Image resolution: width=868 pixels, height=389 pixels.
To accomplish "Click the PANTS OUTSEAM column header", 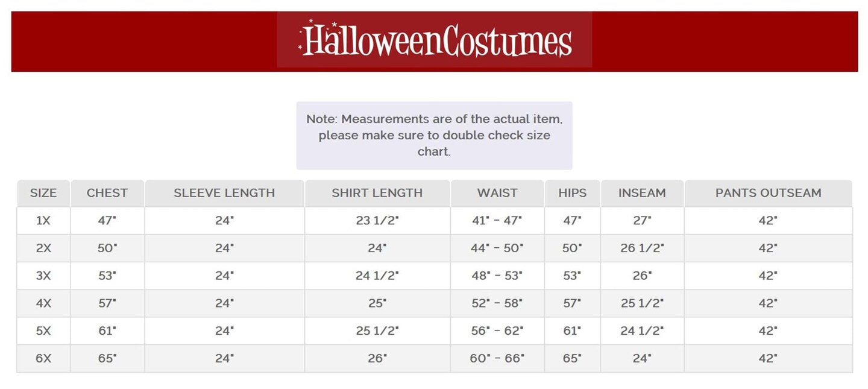I will click(x=768, y=193).
